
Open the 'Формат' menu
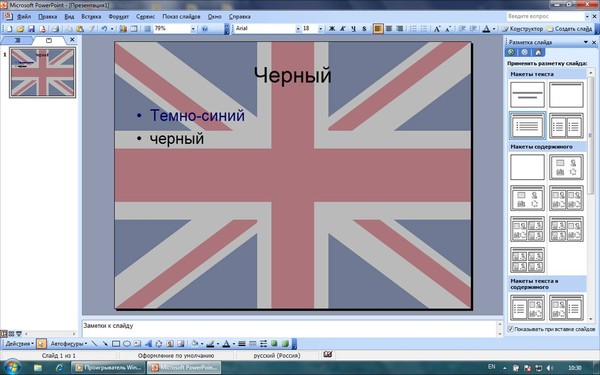(118, 17)
